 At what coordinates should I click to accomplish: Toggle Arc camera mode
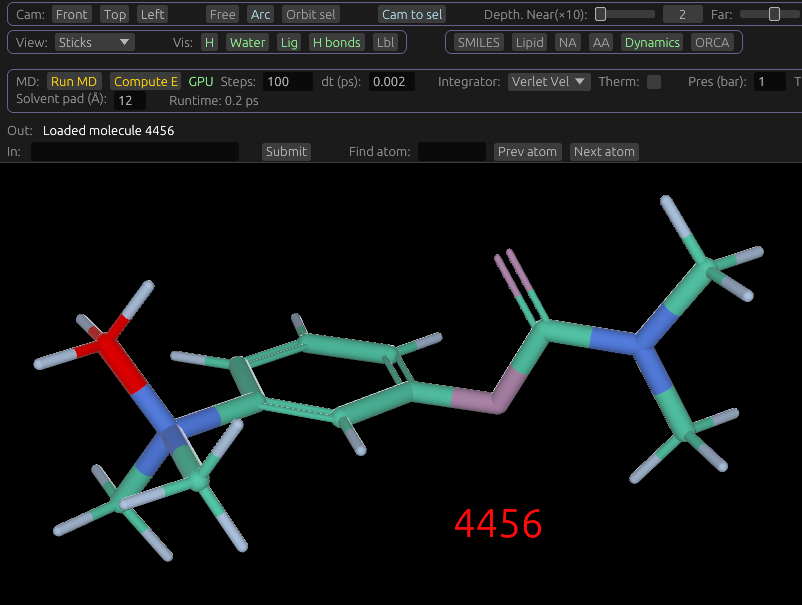[261, 15]
